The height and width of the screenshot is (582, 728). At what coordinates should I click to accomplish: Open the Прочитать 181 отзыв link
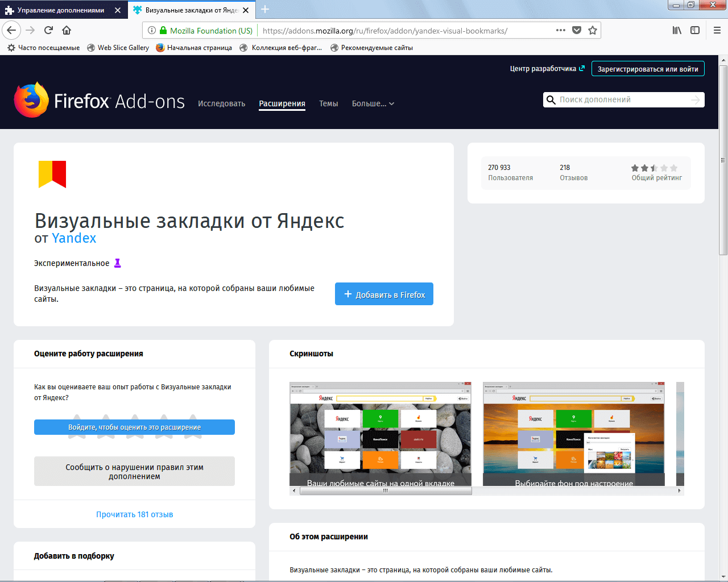point(134,514)
